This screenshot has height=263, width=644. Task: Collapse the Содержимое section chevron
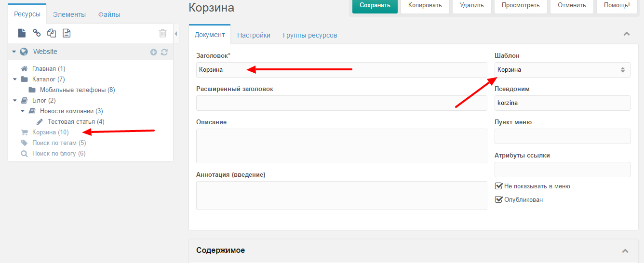[625, 251]
